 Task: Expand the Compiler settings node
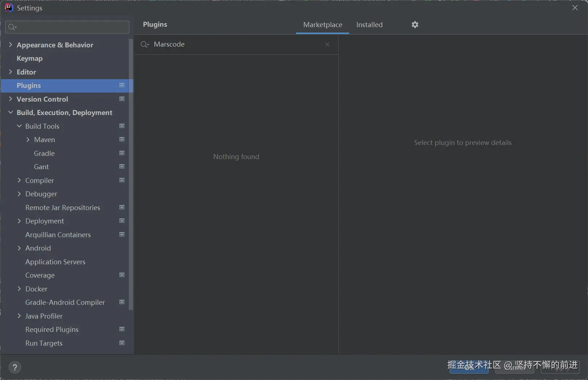19,180
